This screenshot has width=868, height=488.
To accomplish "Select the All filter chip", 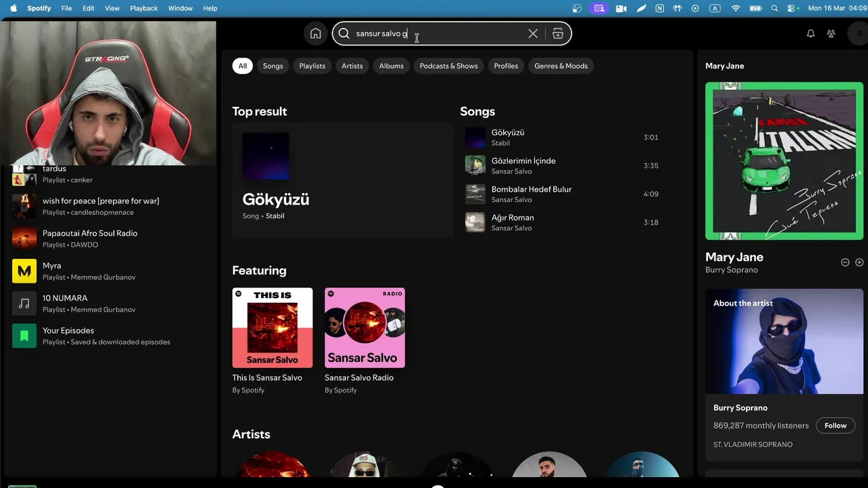I will coord(242,66).
